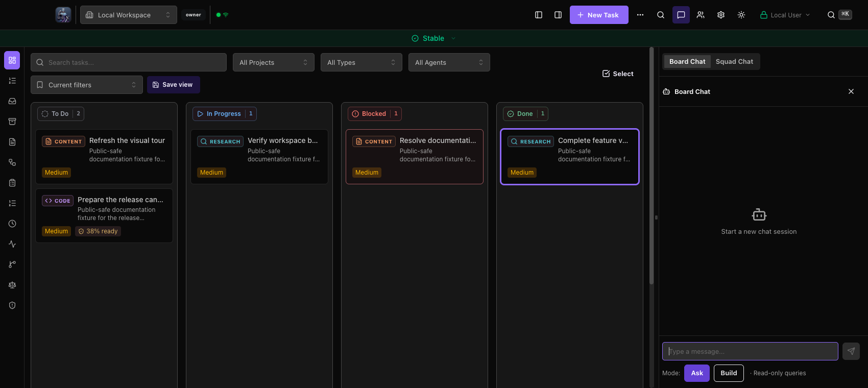The image size is (868, 388).
Task: Click the people icon in top bar
Action: tap(701, 15)
